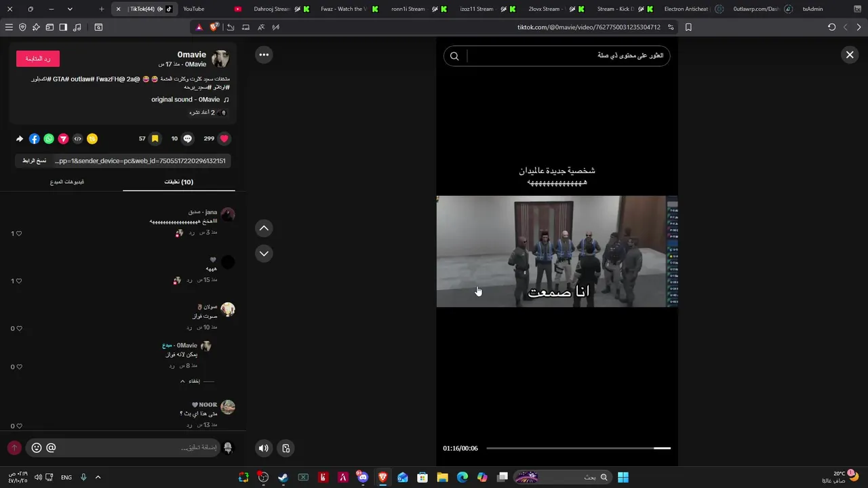This screenshot has width=868, height=488.
Task: Bookmark this page with the bookmark icon
Action: click(x=688, y=27)
